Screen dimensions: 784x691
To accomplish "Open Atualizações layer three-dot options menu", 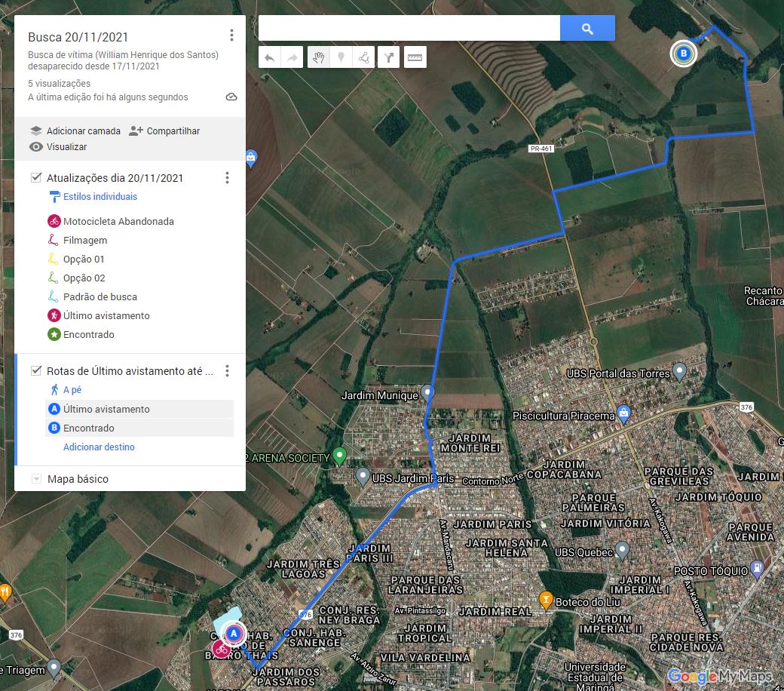I will pyautogui.click(x=227, y=178).
